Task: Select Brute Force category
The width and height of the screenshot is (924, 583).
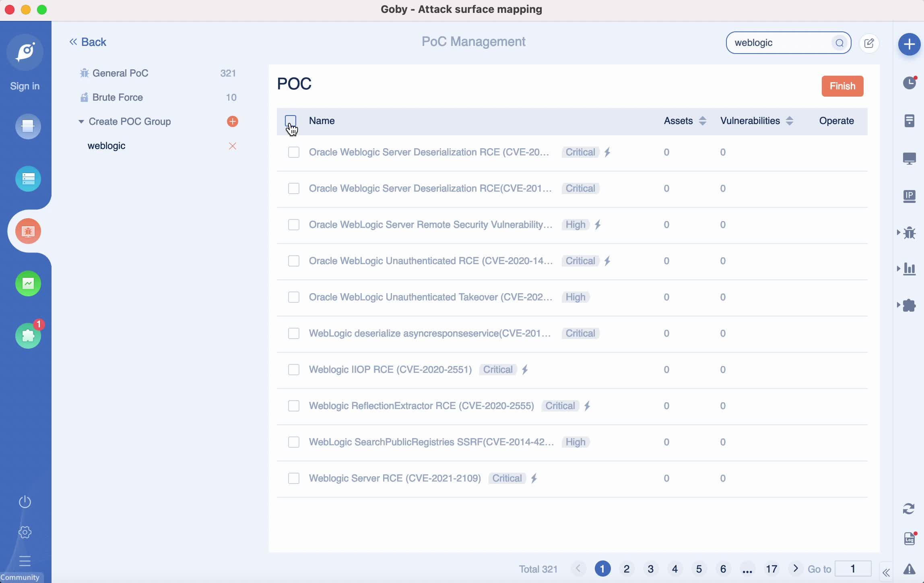Action: tap(118, 97)
